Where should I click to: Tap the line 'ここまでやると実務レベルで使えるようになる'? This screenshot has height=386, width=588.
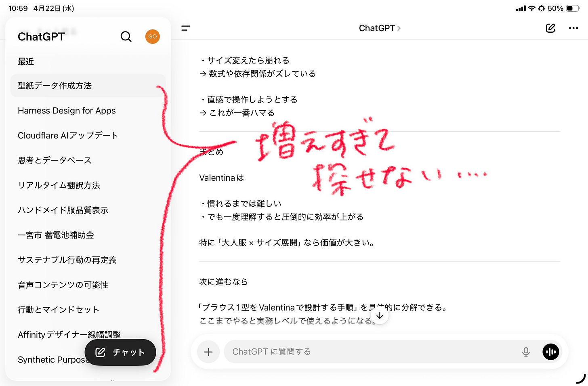pos(288,321)
